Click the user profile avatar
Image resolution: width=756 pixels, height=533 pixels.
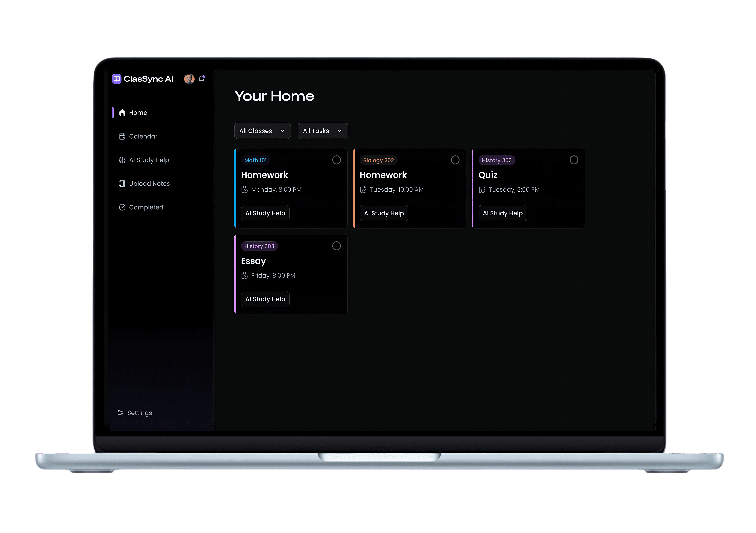point(189,79)
